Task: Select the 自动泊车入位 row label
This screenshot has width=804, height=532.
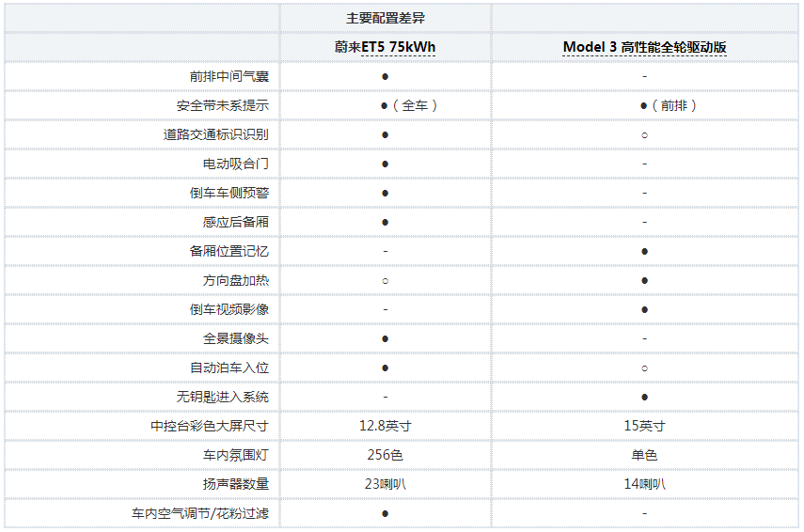Action: (x=229, y=368)
